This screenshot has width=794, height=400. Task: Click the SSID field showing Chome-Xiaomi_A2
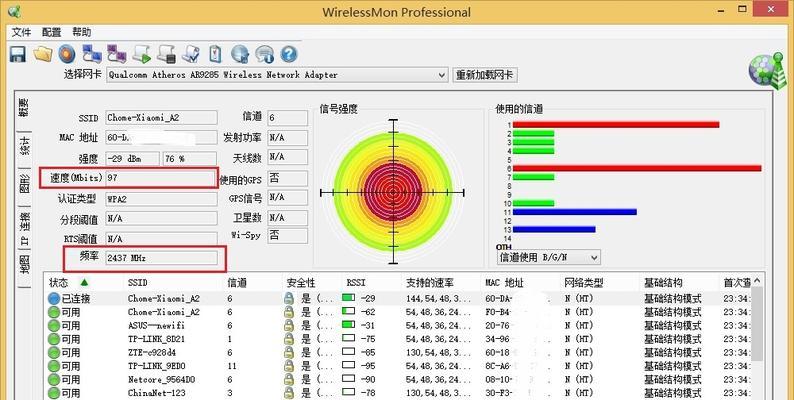coord(162,117)
